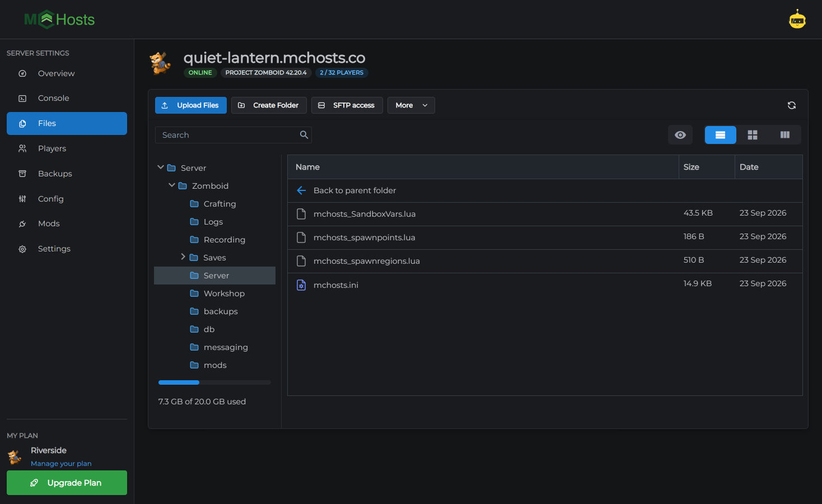This screenshot has height=504, width=822.
Task: Click the messaging folder icon
Action: (194, 347)
